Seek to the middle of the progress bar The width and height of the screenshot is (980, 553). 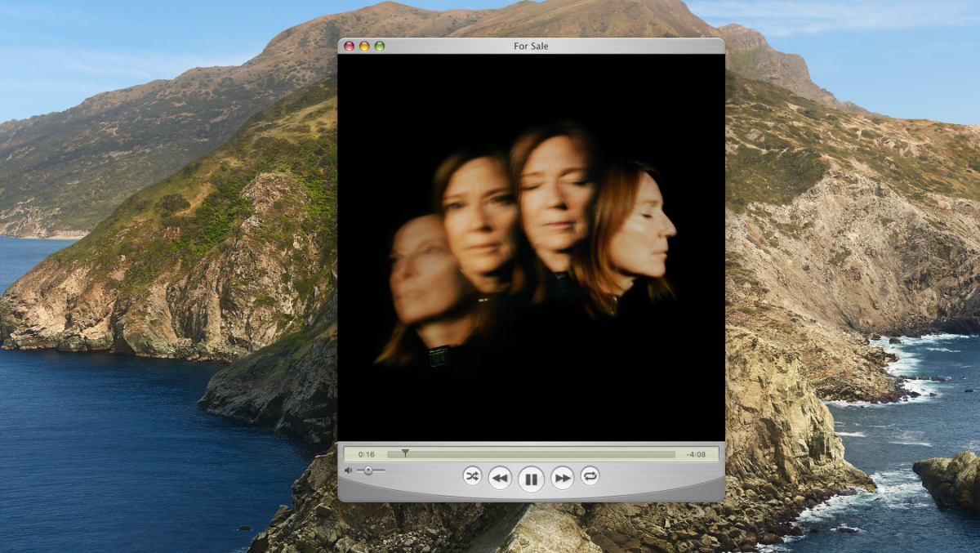click(x=532, y=454)
